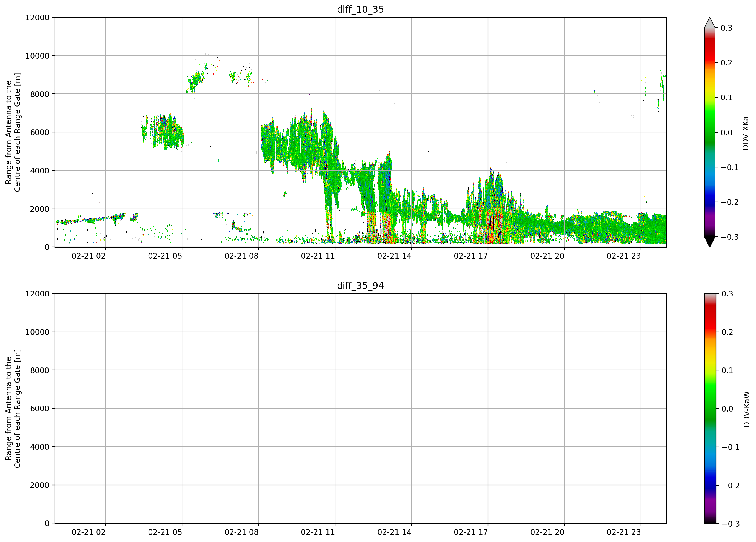
Task: Click the −0.1 tick of DDV-XKa colorbar
Action: point(730,167)
